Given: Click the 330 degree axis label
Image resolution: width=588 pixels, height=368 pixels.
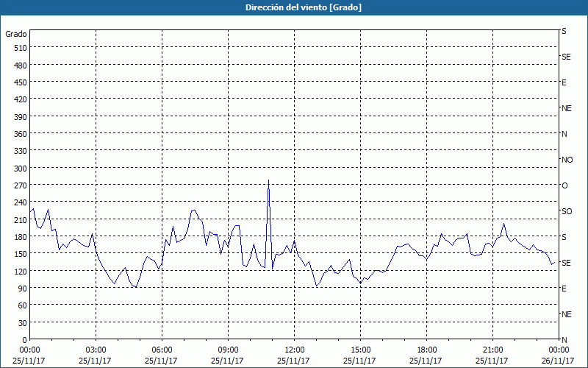Looking at the screenshot, I should pos(21,151).
